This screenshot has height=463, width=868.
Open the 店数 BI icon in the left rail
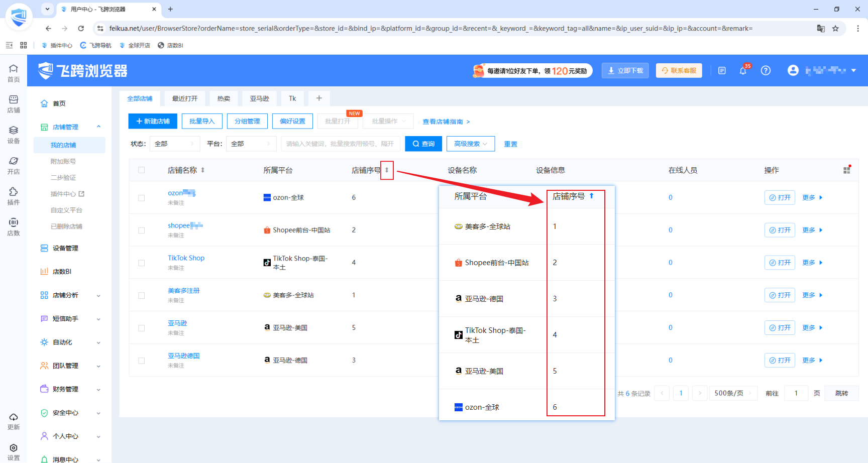tap(14, 226)
